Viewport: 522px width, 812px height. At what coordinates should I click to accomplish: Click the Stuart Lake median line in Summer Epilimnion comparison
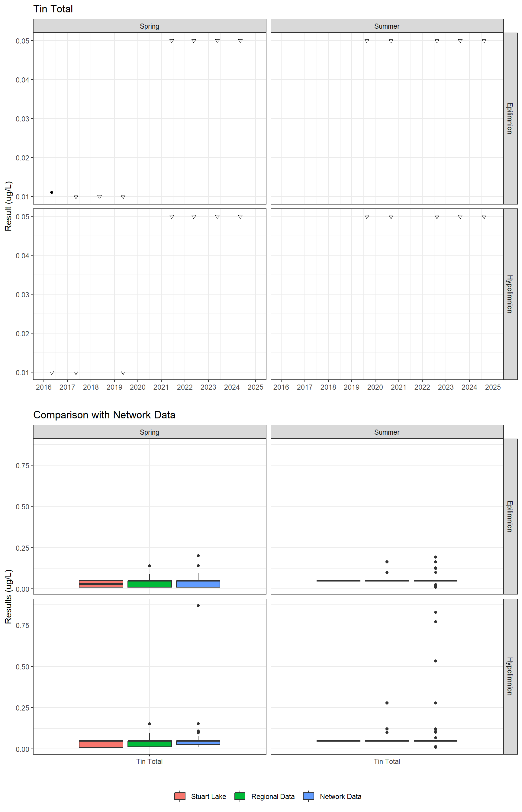pos(338,581)
